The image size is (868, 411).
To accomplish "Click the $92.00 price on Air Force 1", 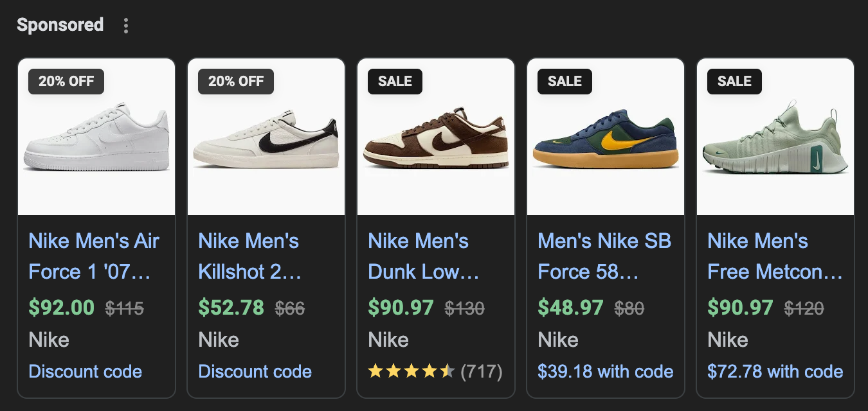I will click(x=62, y=308).
